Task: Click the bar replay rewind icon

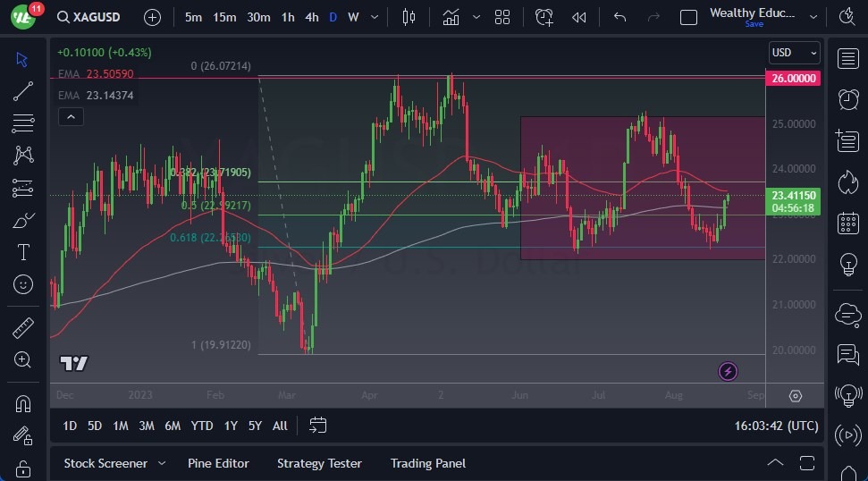Action: tap(579, 17)
